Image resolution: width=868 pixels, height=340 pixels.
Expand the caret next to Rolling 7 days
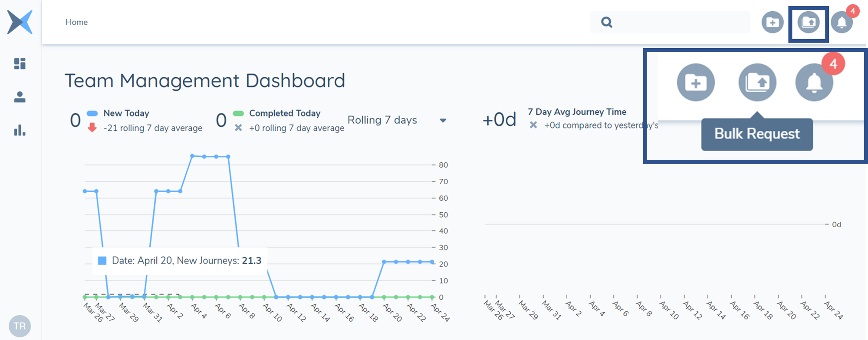[x=443, y=121]
